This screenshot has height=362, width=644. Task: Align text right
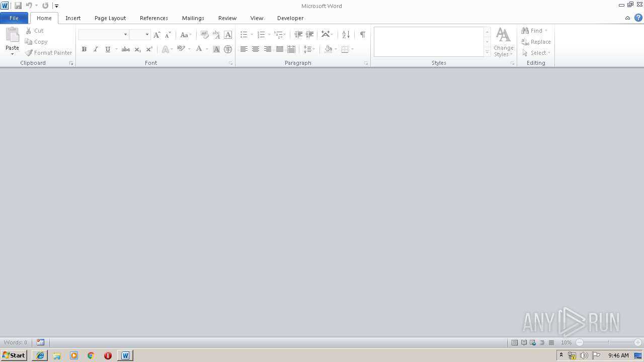click(x=268, y=49)
